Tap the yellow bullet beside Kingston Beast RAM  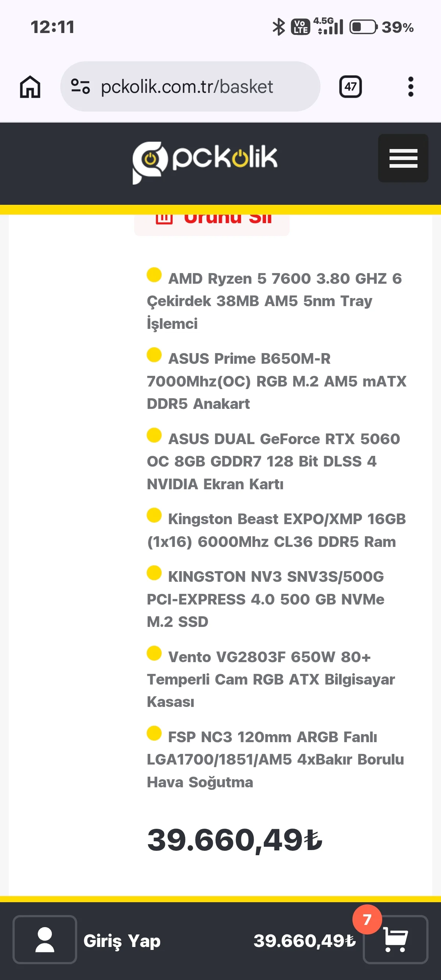point(154,515)
